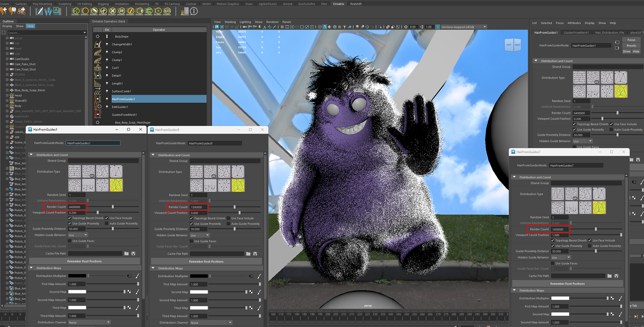Open Distribution Channel dropdown in HairFromGuides9 window
The width and height of the screenshot is (644, 327).
(211, 323)
